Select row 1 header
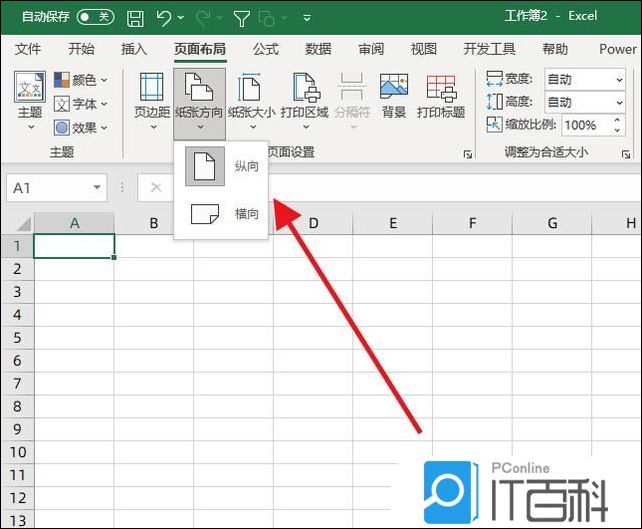642x529 pixels. pos(17,246)
